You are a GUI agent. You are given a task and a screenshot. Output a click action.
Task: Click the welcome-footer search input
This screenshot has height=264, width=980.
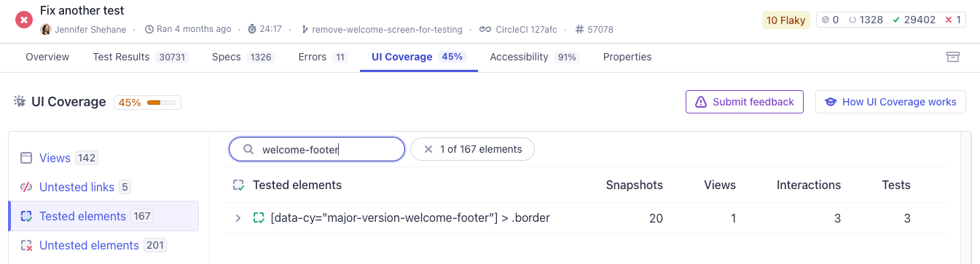(317, 149)
